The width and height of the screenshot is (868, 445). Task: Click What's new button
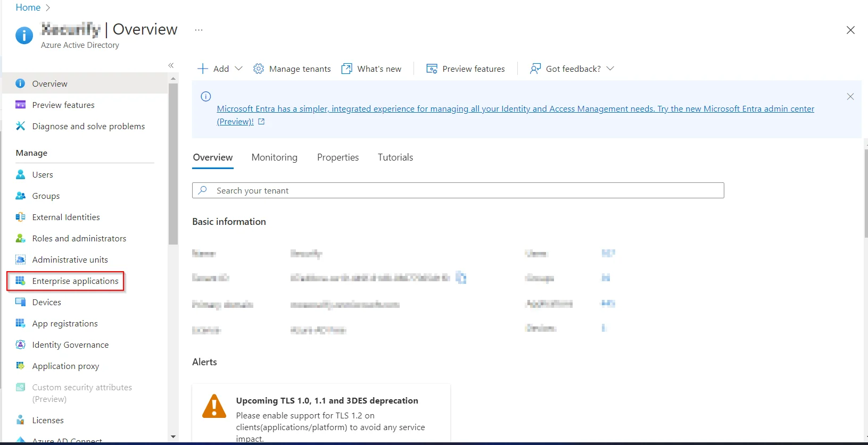tap(371, 69)
